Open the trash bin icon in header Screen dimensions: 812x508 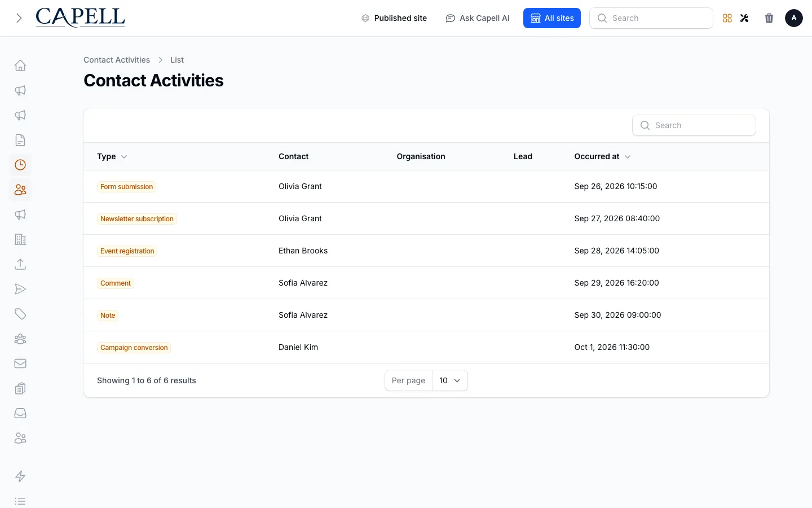(x=769, y=18)
